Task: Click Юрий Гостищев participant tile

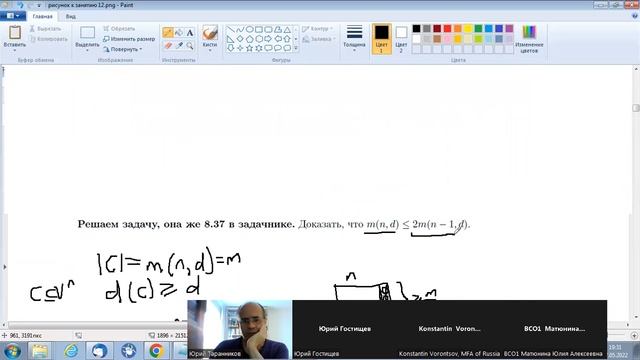Action: [345, 329]
